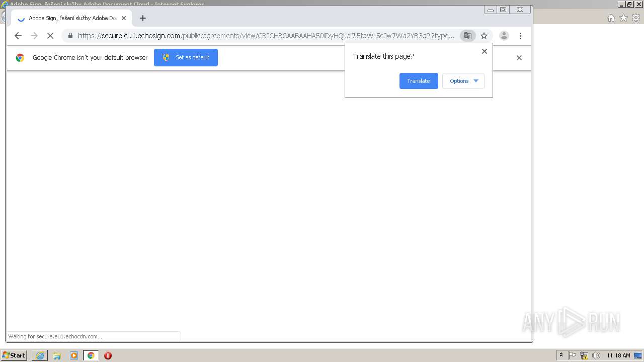Click Google Chrome logo in info bar

tap(20, 58)
